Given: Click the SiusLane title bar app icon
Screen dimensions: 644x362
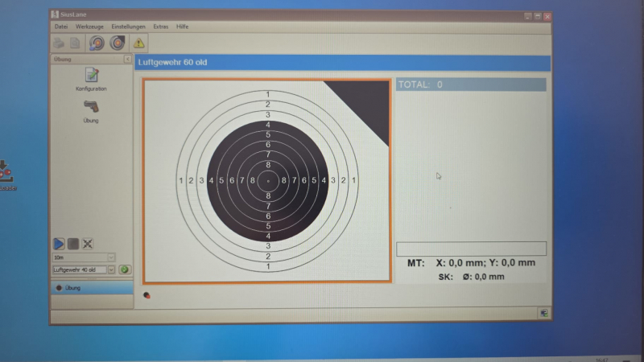Looking at the screenshot, I should point(55,14).
